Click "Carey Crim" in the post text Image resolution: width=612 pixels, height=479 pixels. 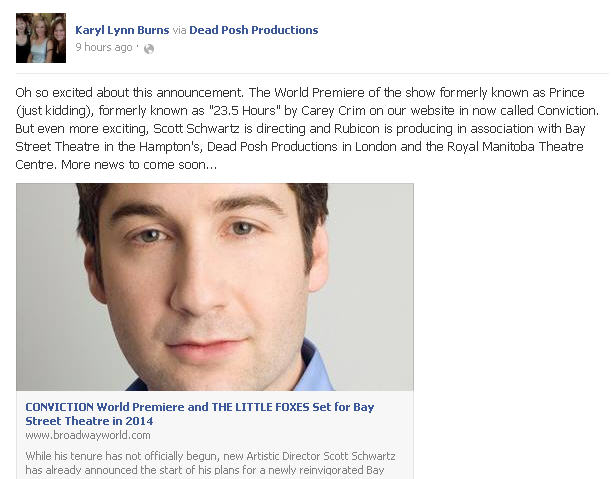click(x=333, y=111)
